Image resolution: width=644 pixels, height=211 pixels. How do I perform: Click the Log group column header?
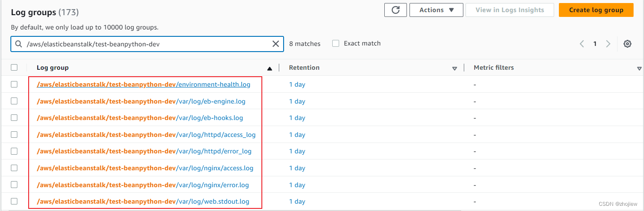tap(53, 68)
